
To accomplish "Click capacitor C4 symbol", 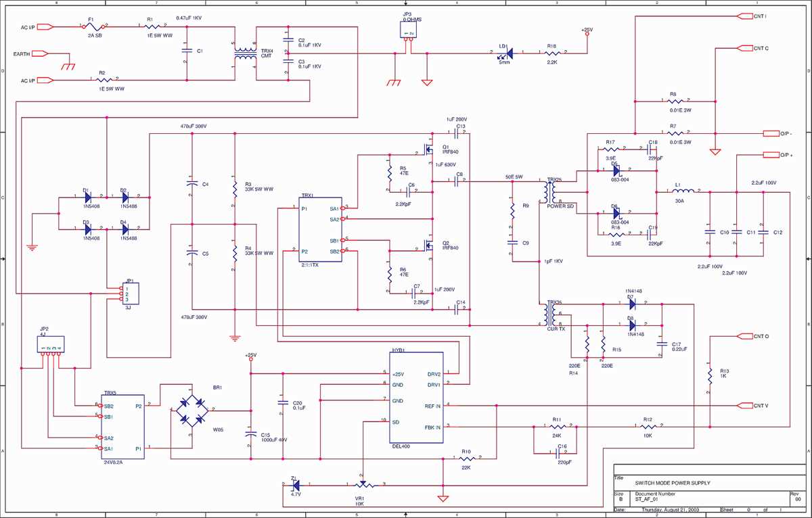I will point(192,183).
